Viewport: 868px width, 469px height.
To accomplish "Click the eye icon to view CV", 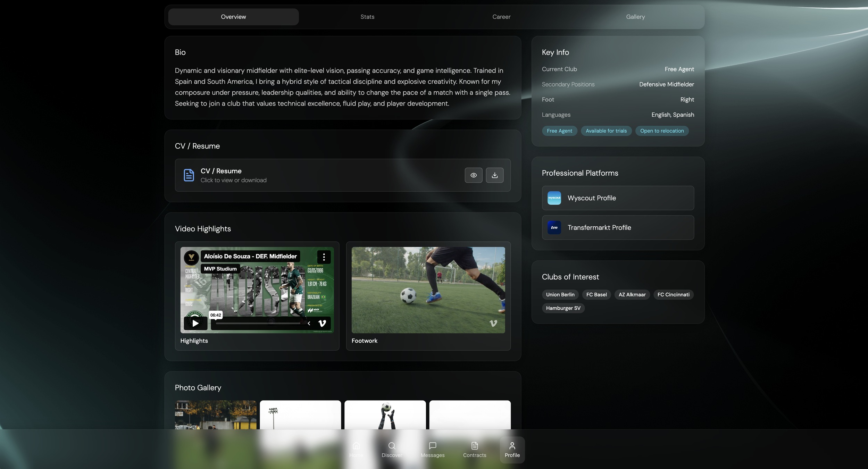I will [474, 175].
